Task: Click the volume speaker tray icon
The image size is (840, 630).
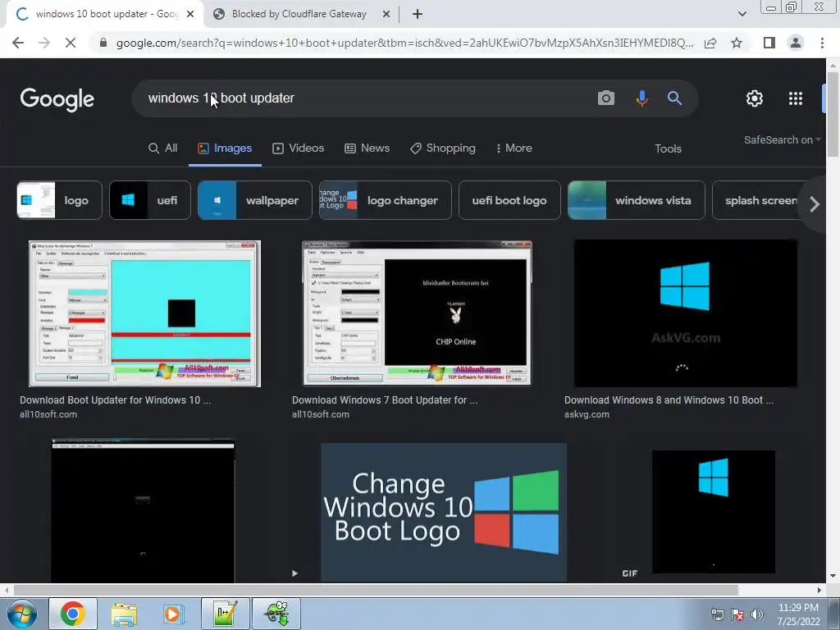Action: coord(757,614)
